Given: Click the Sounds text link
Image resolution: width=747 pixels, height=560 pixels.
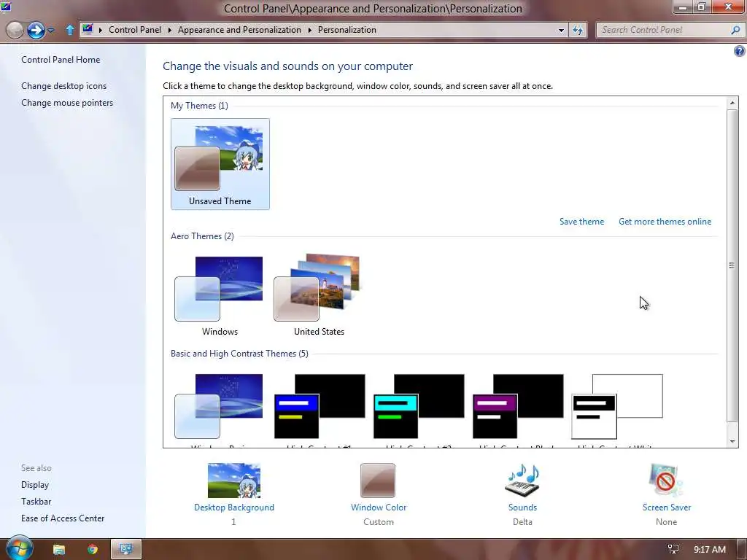Looking at the screenshot, I should 522,507.
